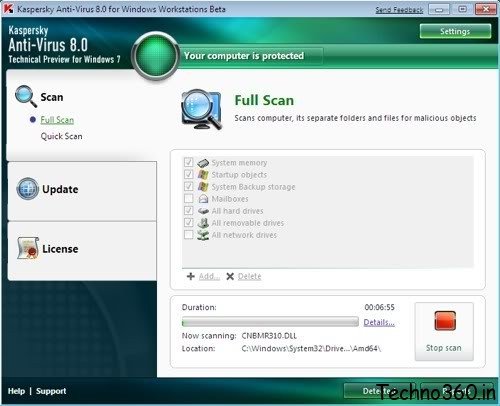Click the Scan magnifying glass icon

coord(26,96)
